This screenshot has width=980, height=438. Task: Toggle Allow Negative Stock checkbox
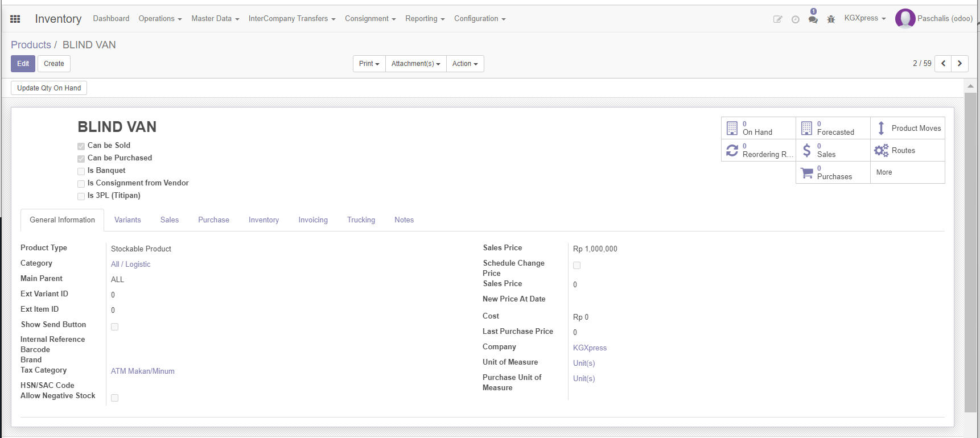click(114, 398)
